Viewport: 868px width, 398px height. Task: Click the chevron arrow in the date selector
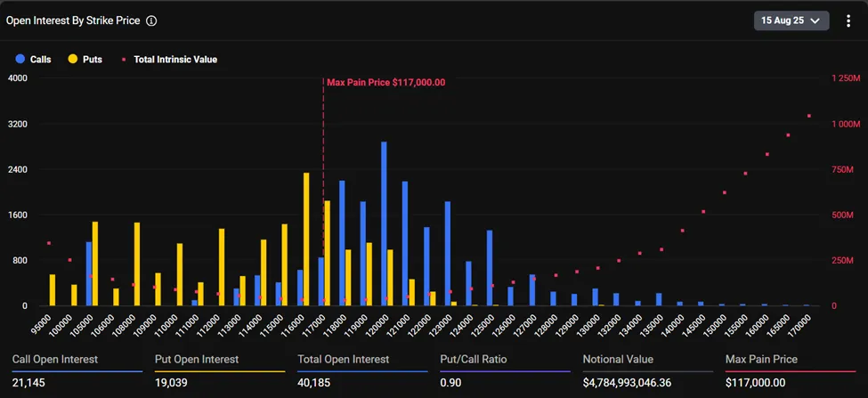click(x=815, y=20)
